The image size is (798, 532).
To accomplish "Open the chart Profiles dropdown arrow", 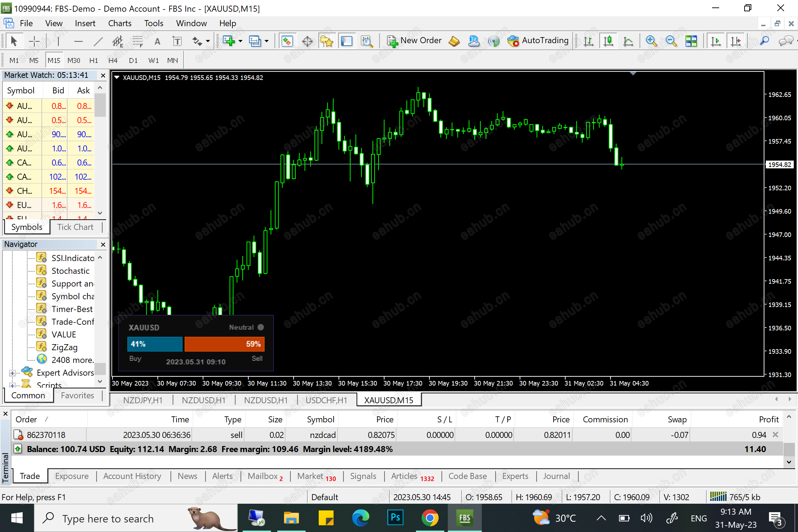I will point(268,41).
